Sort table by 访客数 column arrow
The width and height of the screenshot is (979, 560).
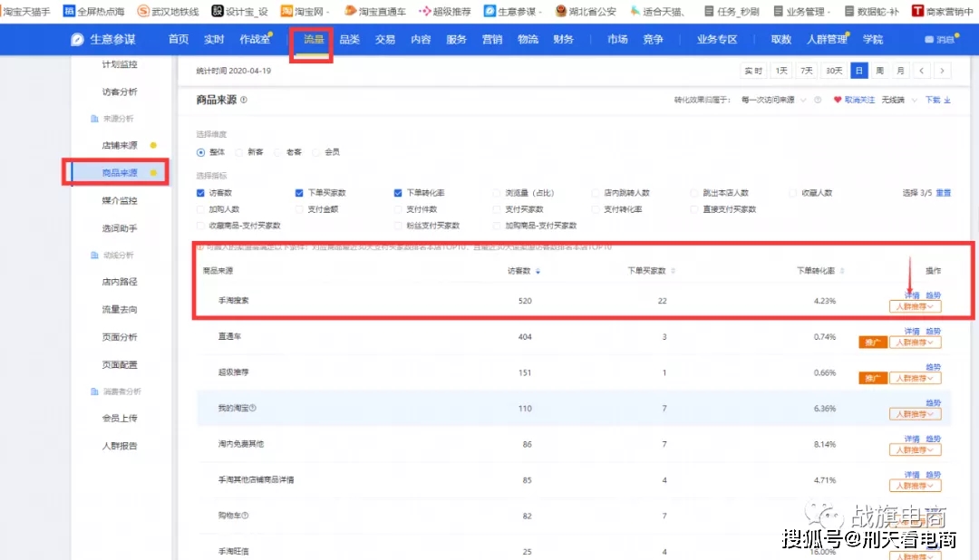539,271
